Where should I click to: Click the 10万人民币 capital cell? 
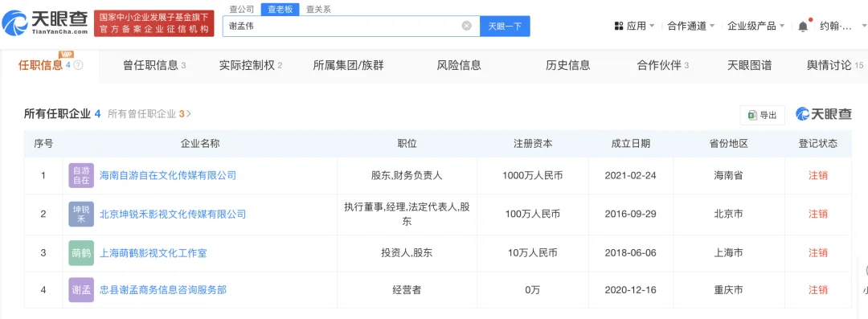click(533, 253)
